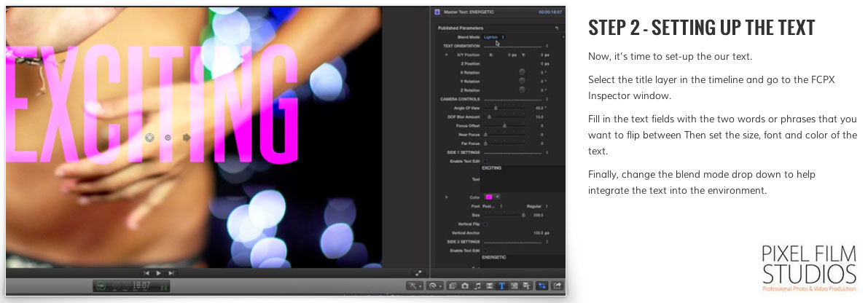This screenshot has width=868, height=303.
Task: Click the Vertical Anchor value
Action: [x=541, y=233]
